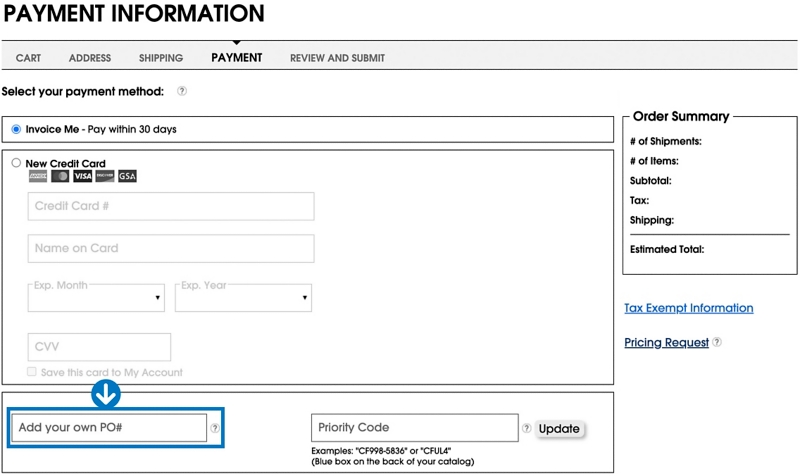Click the Mastercard logo icon
The width and height of the screenshot is (800, 476).
point(60,176)
